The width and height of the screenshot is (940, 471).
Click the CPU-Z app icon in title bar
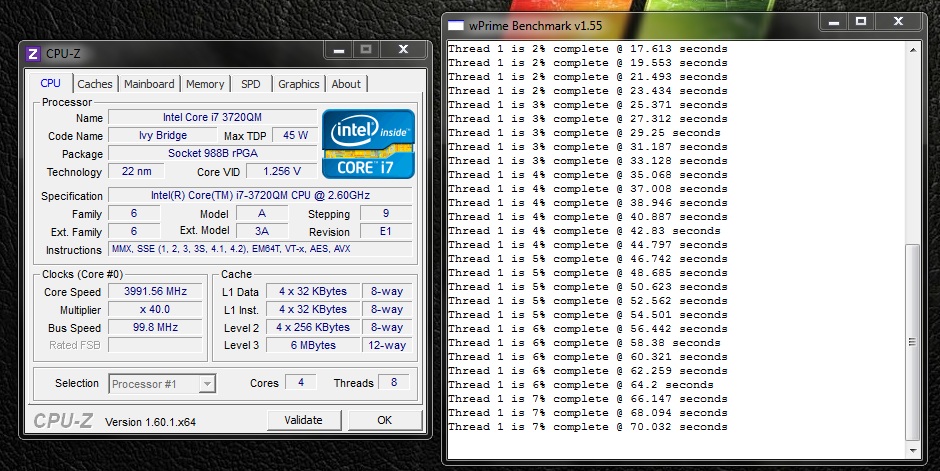point(33,54)
